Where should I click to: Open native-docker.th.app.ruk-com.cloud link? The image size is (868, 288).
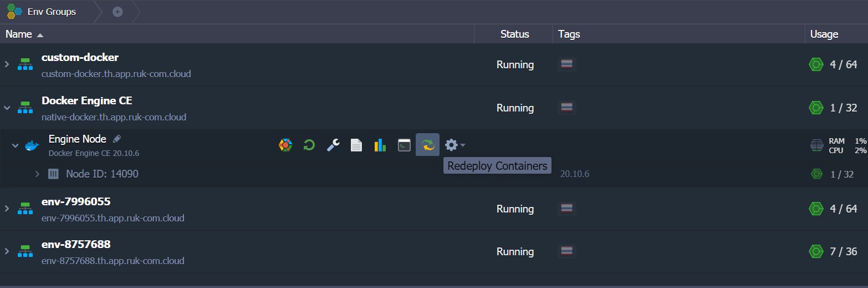coord(114,117)
